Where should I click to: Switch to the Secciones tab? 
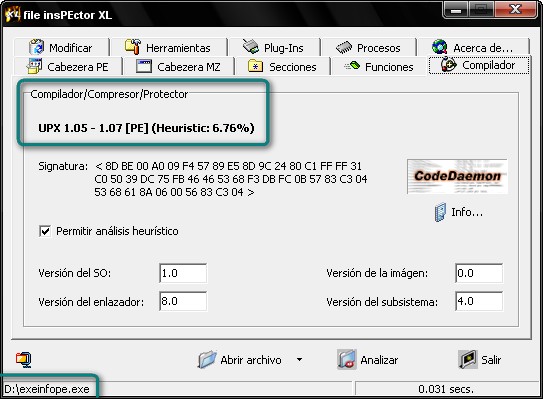point(282,66)
